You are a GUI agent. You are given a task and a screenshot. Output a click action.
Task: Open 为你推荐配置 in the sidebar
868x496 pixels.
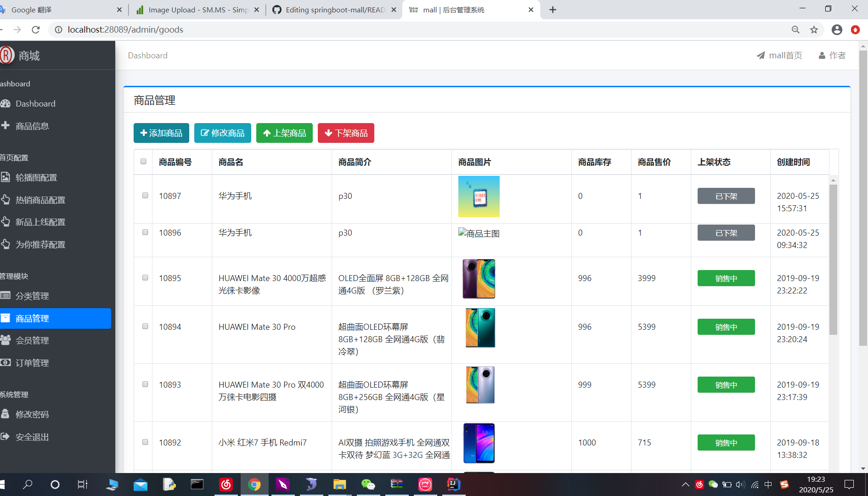click(x=41, y=244)
